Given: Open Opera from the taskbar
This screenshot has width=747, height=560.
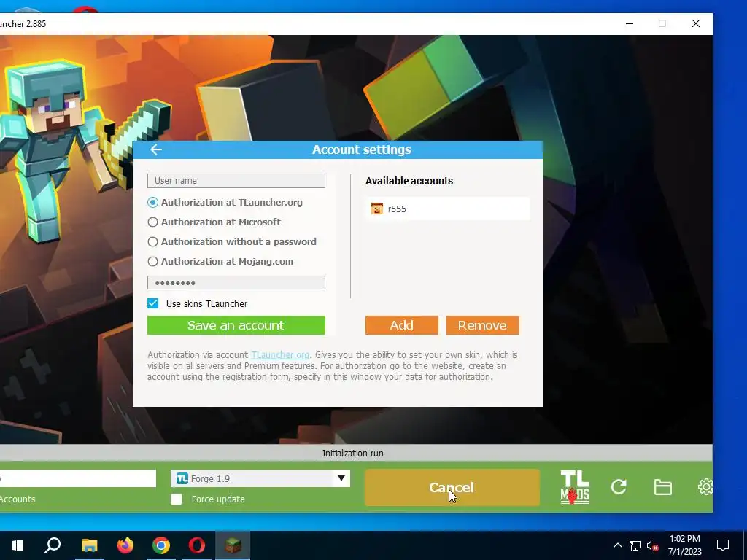Looking at the screenshot, I should point(197,545).
